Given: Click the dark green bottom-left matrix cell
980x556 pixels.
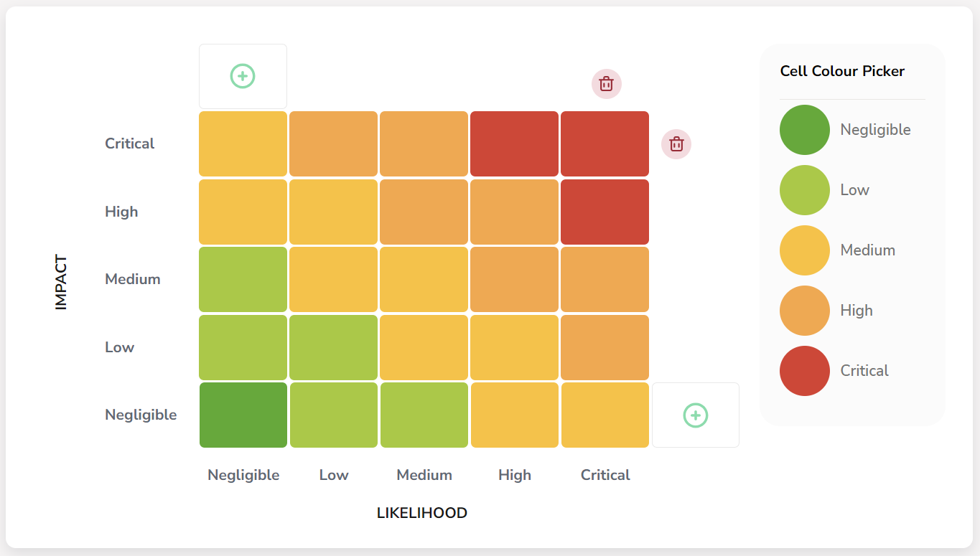Looking at the screenshot, I should coord(243,415).
